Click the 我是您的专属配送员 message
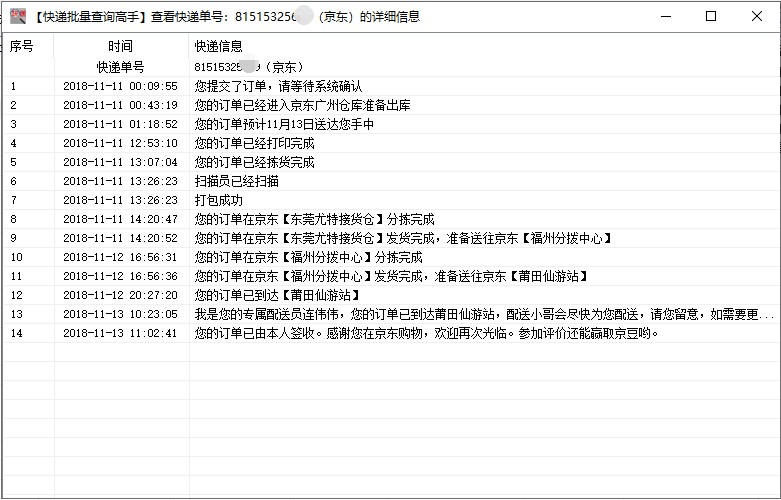The image size is (781, 500). [x=484, y=314]
